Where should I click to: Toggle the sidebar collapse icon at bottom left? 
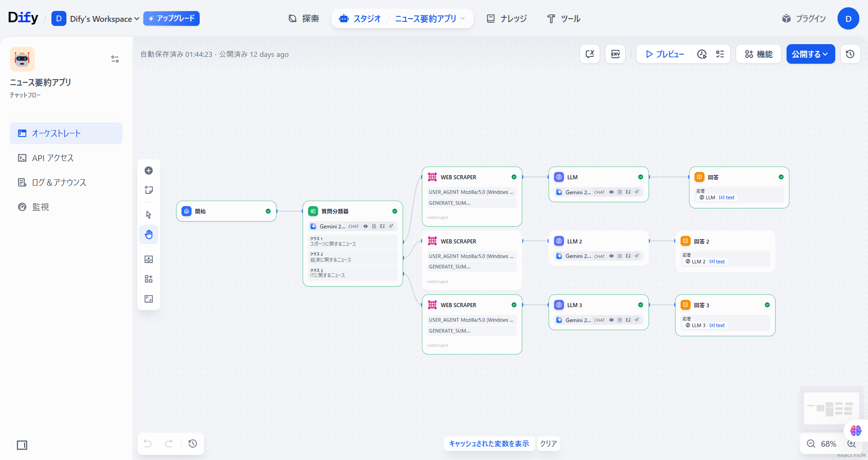click(22, 445)
